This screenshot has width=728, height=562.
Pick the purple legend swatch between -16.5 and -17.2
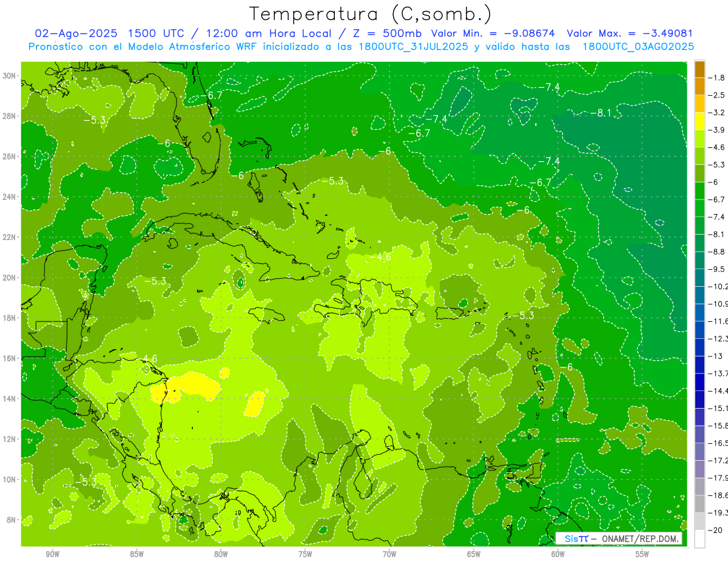[x=699, y=452]
